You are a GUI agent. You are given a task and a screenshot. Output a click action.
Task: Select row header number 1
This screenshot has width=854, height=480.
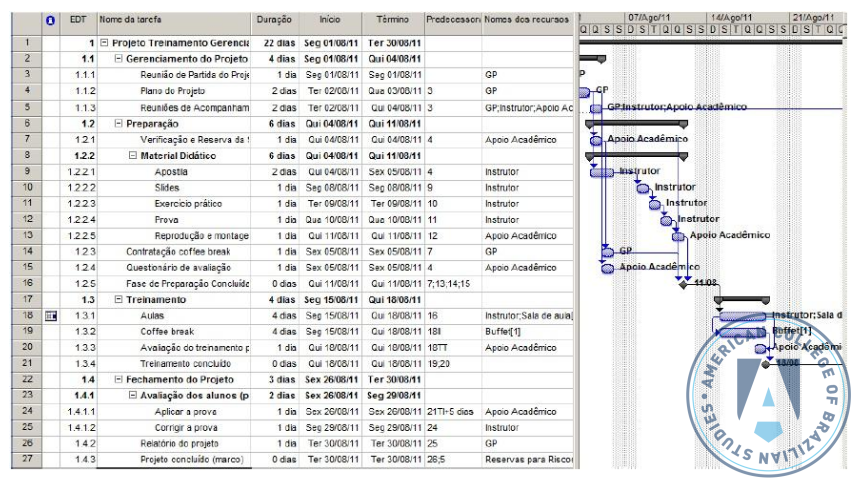tap(27, 42)
